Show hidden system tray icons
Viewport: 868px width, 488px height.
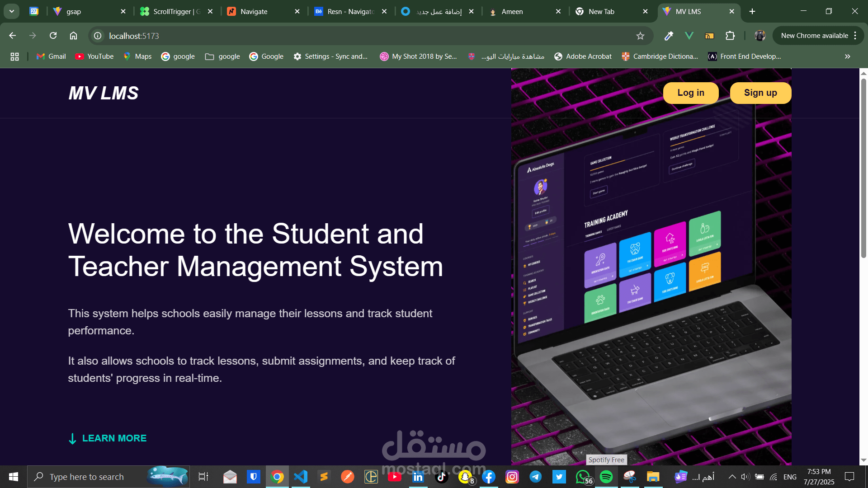click(x=732, y=477)
